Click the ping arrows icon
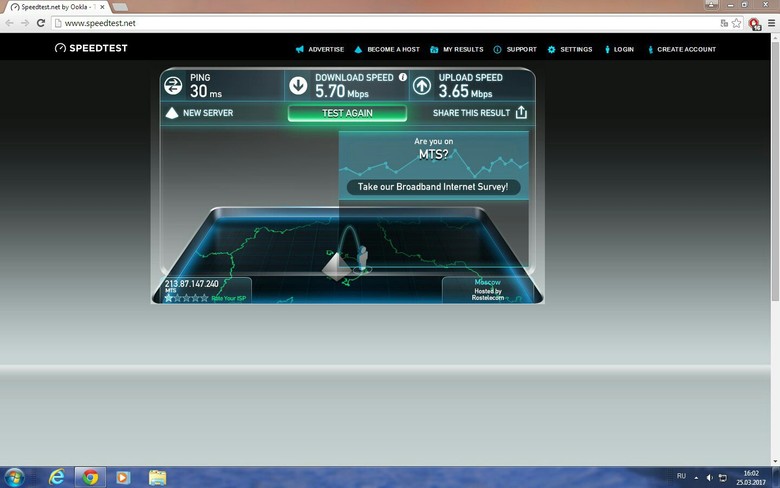The image size is (780, 488). click(x=173, y=86)
